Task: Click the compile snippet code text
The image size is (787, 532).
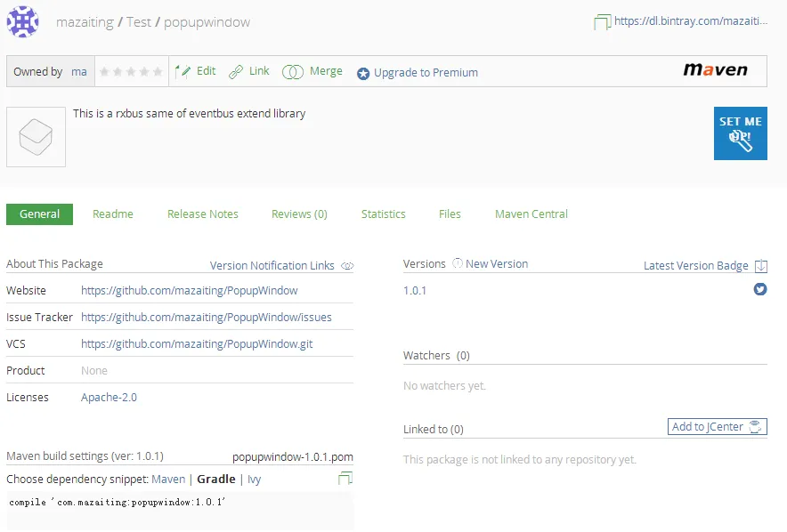Action: coord(118,502)
